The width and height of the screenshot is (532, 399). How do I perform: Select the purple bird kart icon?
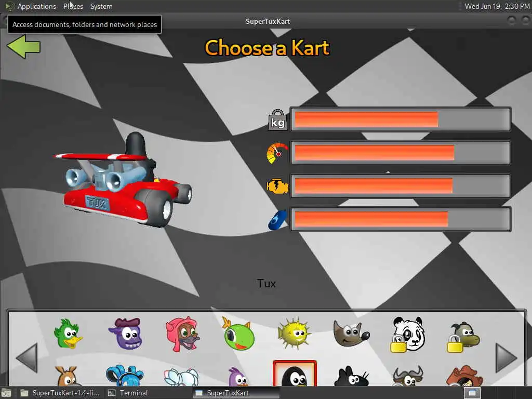click(x=238, y=377)
